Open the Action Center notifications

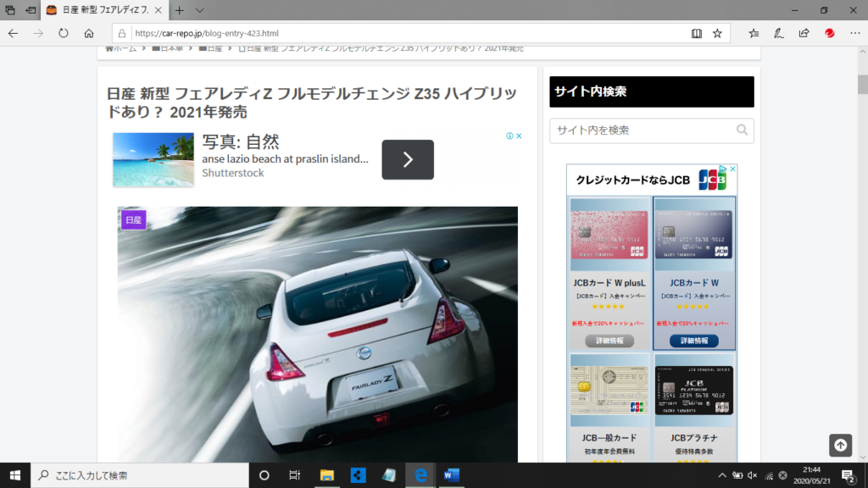click(x=848, y=475)
